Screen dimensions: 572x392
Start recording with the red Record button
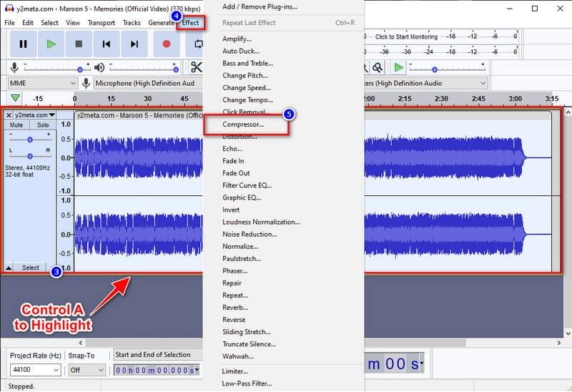point(167,44)
